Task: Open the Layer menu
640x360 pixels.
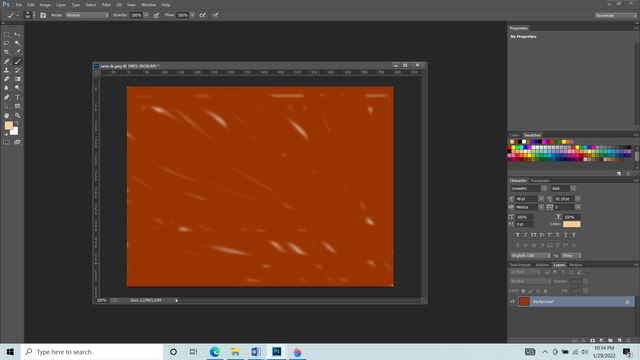Action: tap(61, 5)
